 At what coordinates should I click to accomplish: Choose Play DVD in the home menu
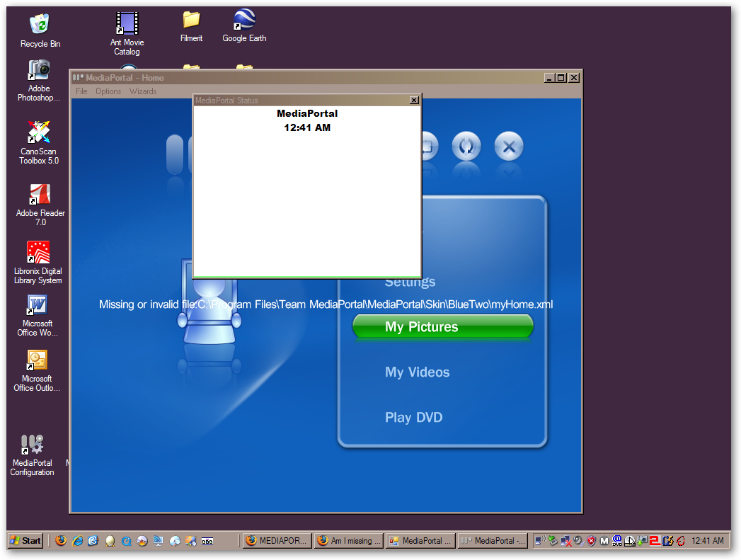click(413, 418)
